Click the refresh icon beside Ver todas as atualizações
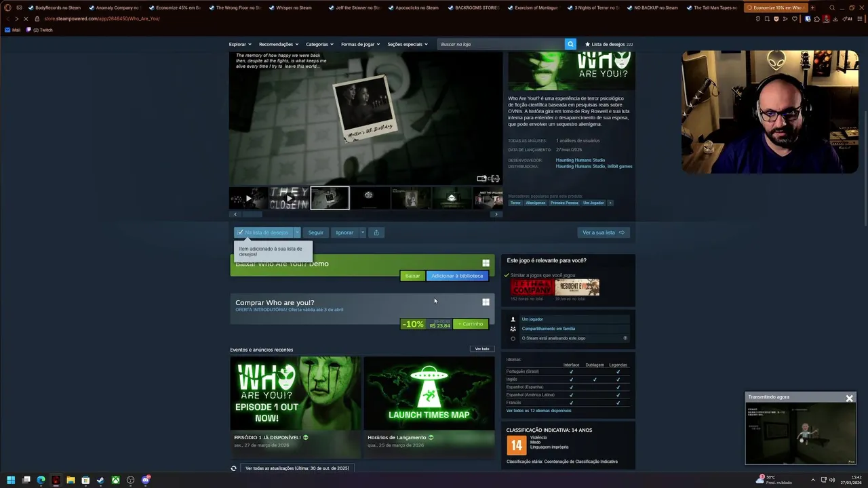This screenshot has height=488, width=868. point(233,468)
